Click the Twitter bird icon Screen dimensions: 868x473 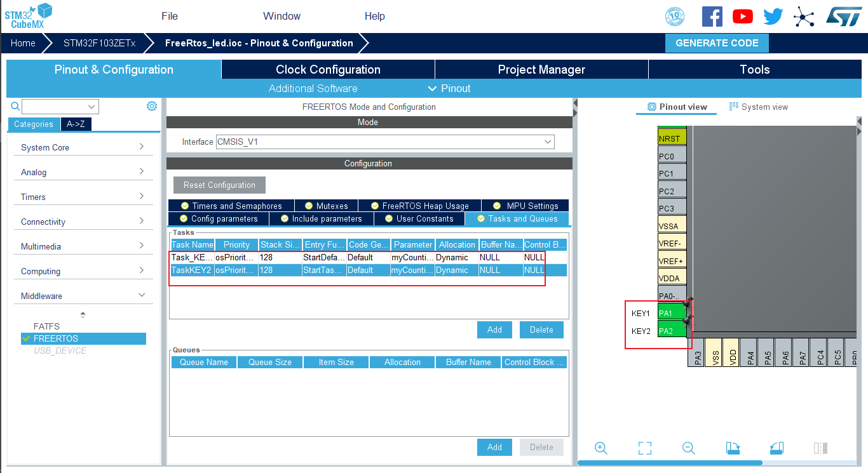click(773, 17)
